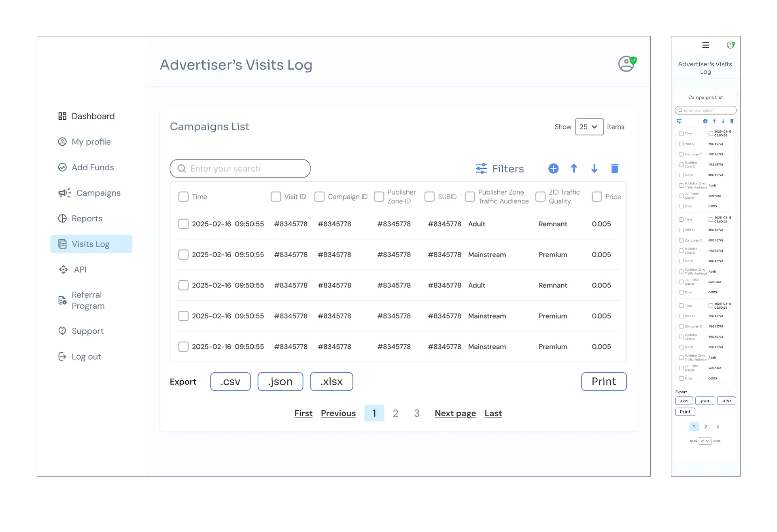777x532 pixels.
Task: Select the My profile icon
Action: pos(62,142)
